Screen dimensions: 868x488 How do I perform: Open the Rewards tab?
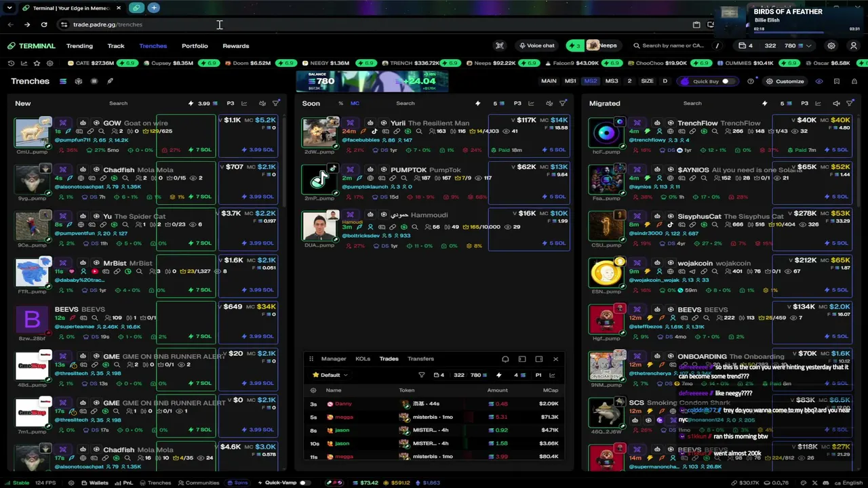pos(236,45)
